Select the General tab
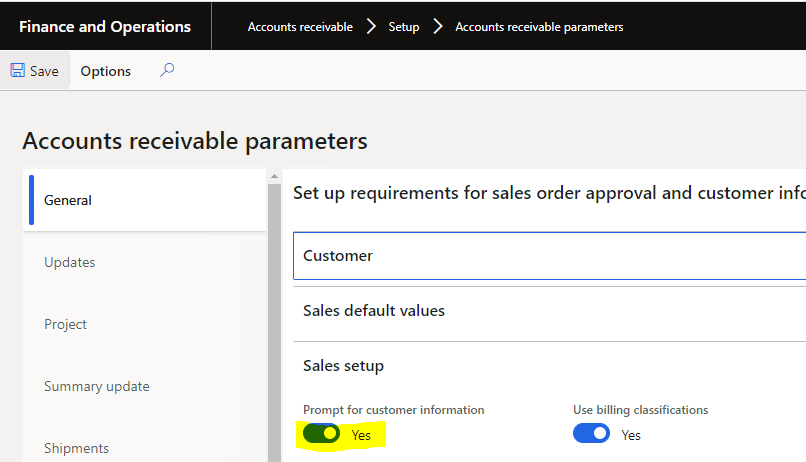 pyautogui.click(x=68, y=200)
